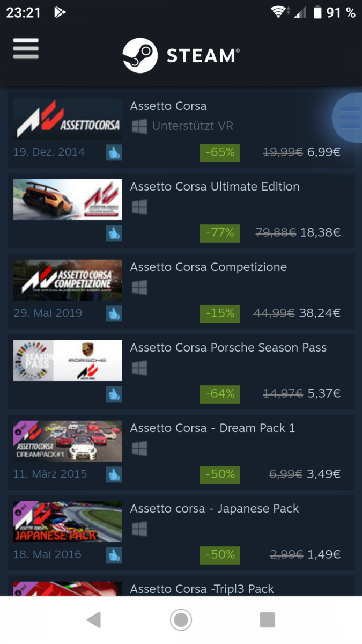Open Assetto Corsa Porsche Season Pass title
362x644 pixels.
pyautogui.click(x=228, y=348)
